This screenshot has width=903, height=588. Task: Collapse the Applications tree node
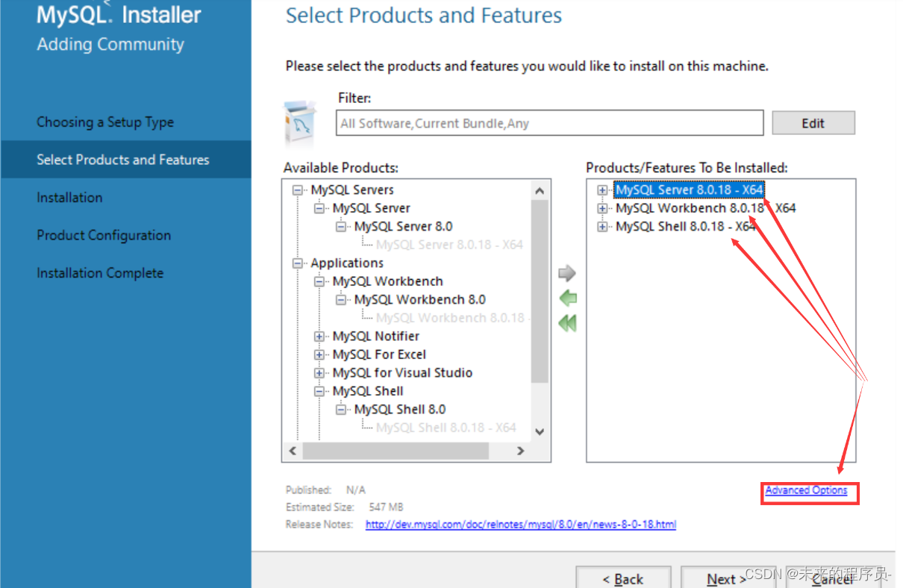point(299,263)
